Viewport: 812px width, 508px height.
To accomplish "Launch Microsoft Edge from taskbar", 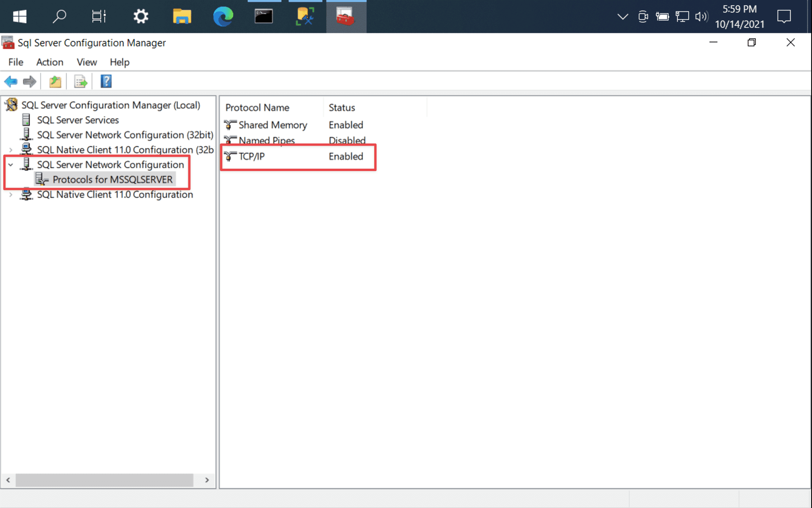I will pos(223,17).
